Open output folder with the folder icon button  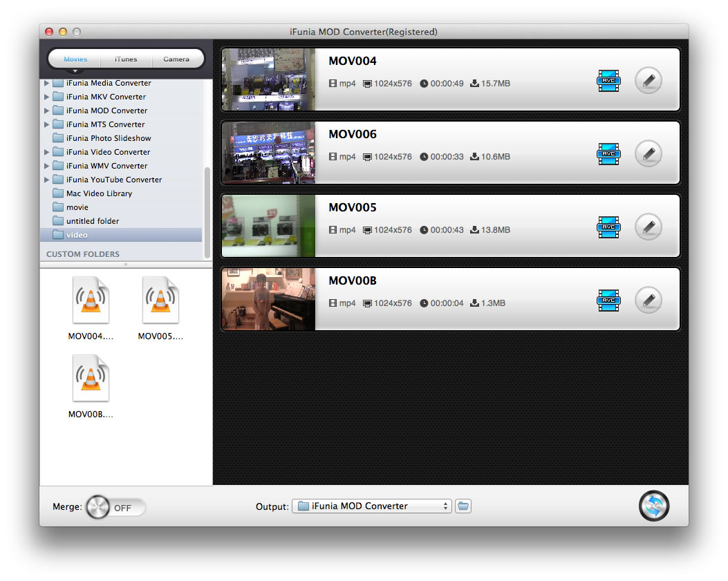pos(463,506)
